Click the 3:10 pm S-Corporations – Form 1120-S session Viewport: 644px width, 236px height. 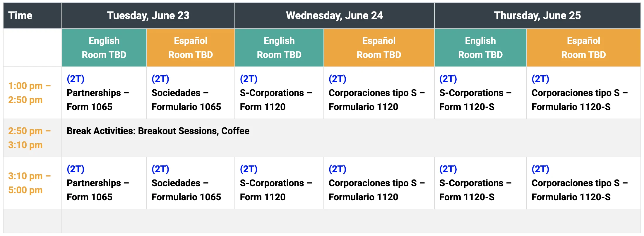pos(475,190)
